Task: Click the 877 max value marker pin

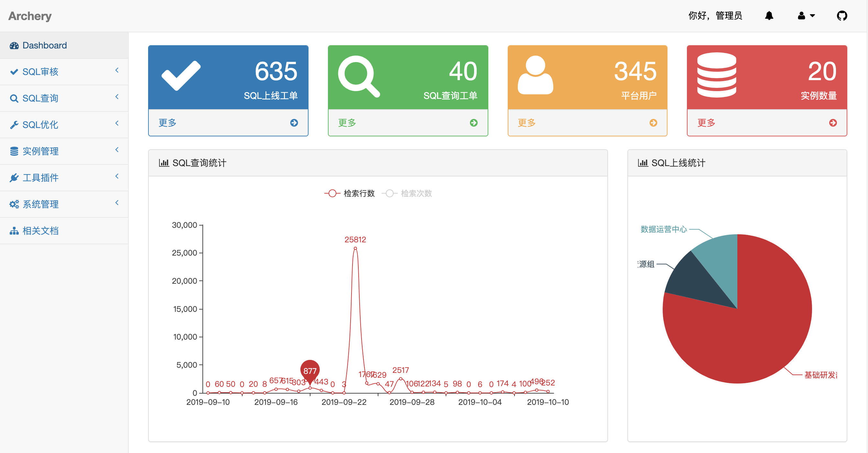Action: tap(310, 371)
